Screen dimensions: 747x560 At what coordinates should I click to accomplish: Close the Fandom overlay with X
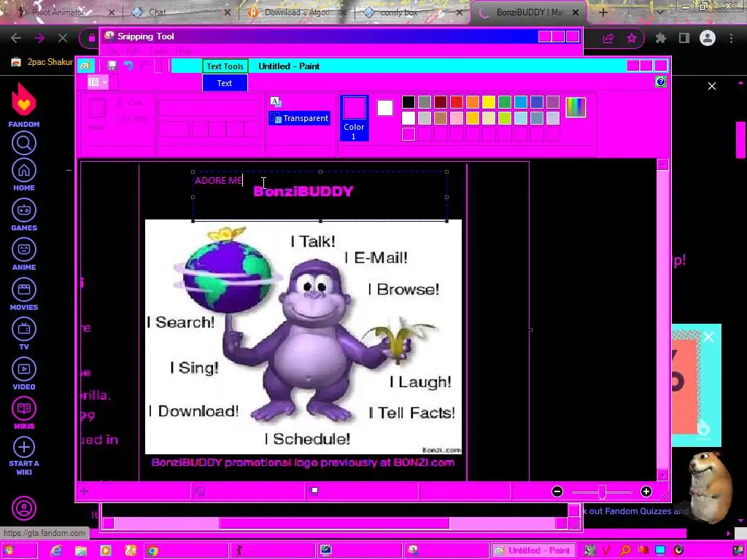tap(712, 86)
